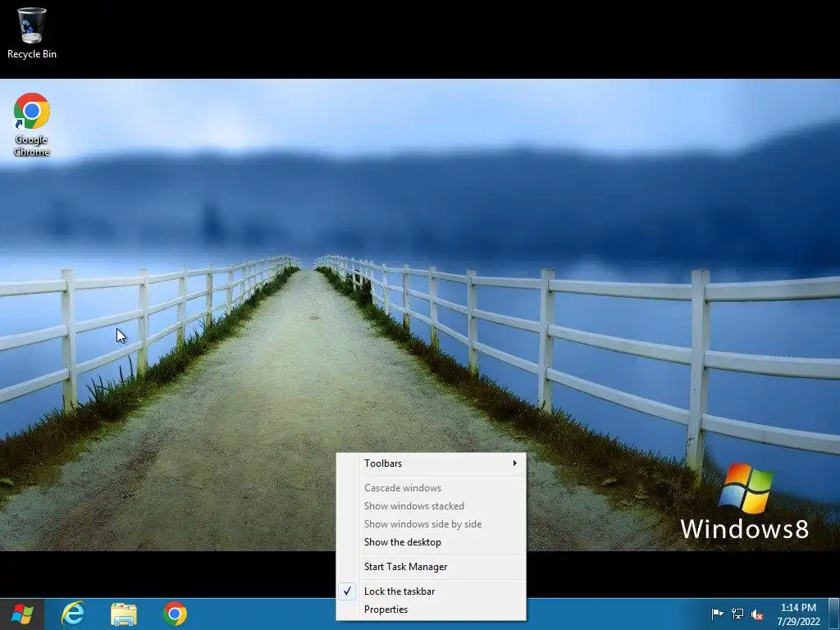Screen dimensions: 840x630
Task: Launch Chrome from the taskbar
Action: [175, 614]
